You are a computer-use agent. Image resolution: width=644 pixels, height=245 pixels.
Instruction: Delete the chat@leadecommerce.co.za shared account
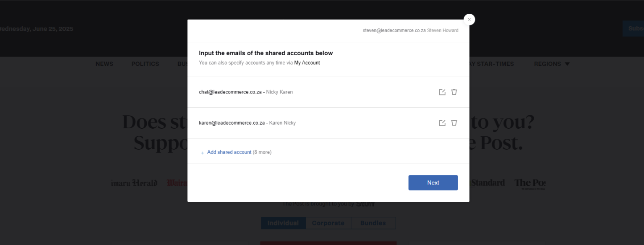click(454, 92)
